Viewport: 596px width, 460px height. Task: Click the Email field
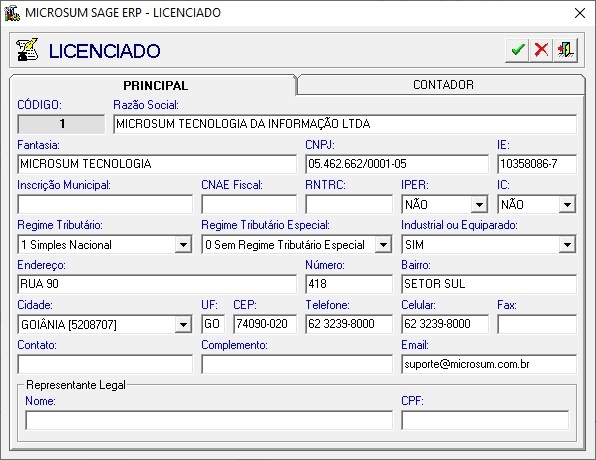(x=489, y=364)
